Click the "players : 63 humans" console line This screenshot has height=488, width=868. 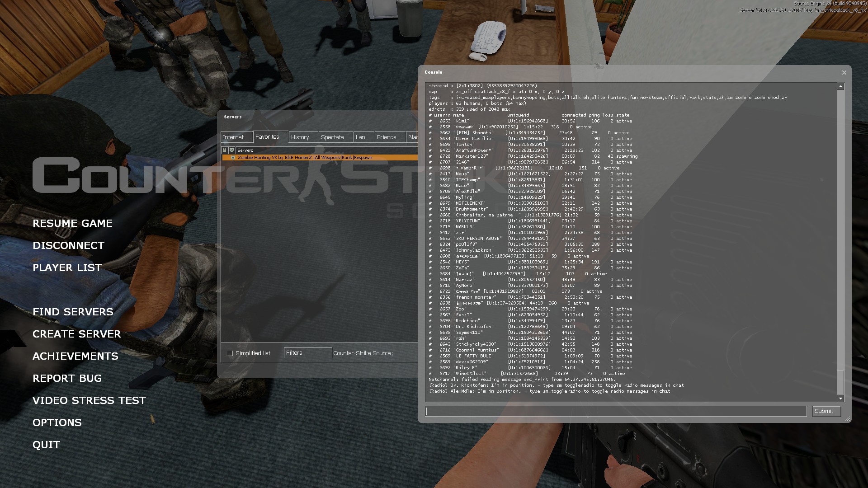coord(478,103)
